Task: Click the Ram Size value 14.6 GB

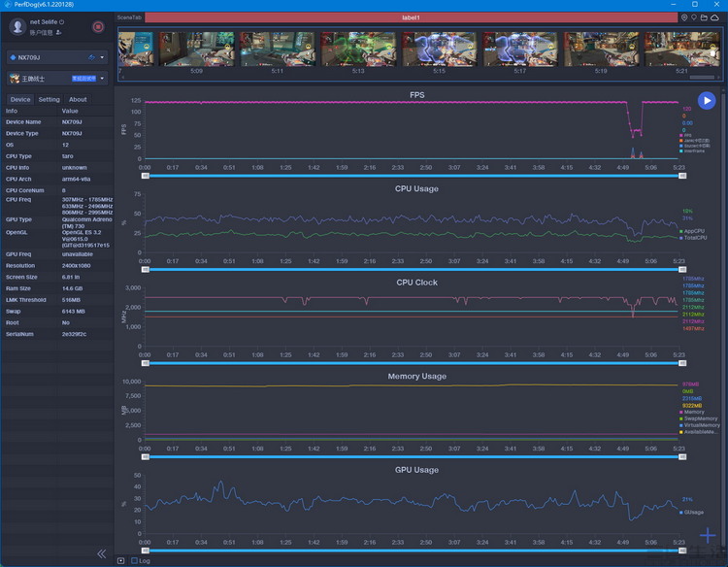Action: 73,288
